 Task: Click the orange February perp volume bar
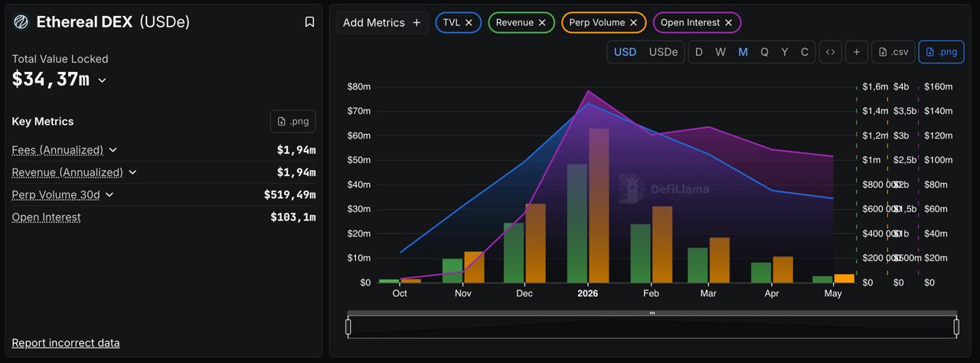tap(662, 244)
